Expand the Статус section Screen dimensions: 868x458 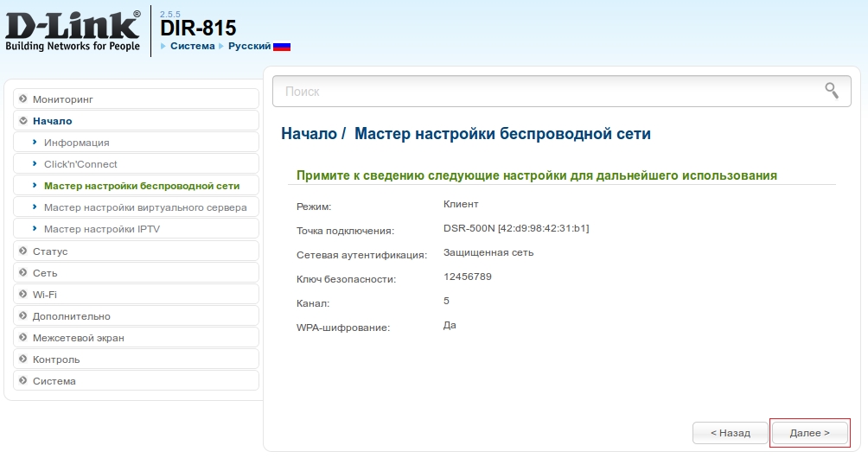(50, 251)
